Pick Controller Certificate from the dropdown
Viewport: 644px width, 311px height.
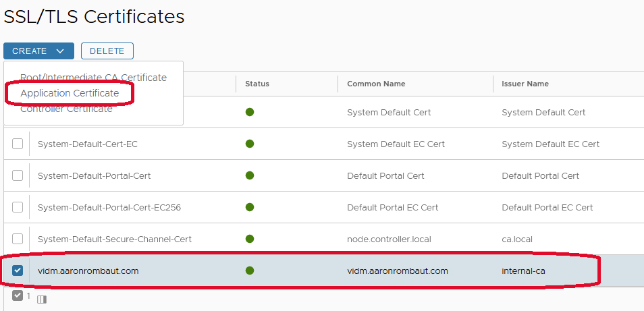point(66,109)
